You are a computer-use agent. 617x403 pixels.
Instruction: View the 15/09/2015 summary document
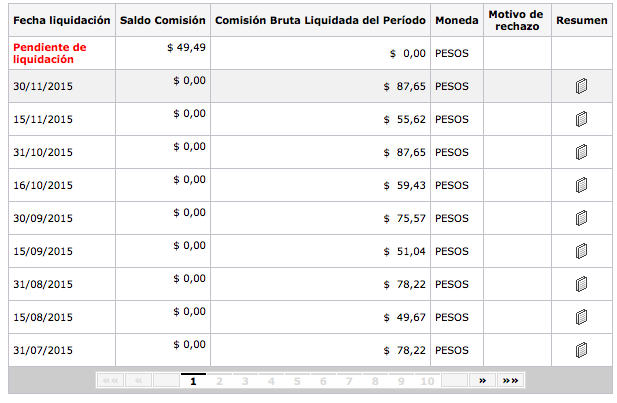click(x=581, y=252)
